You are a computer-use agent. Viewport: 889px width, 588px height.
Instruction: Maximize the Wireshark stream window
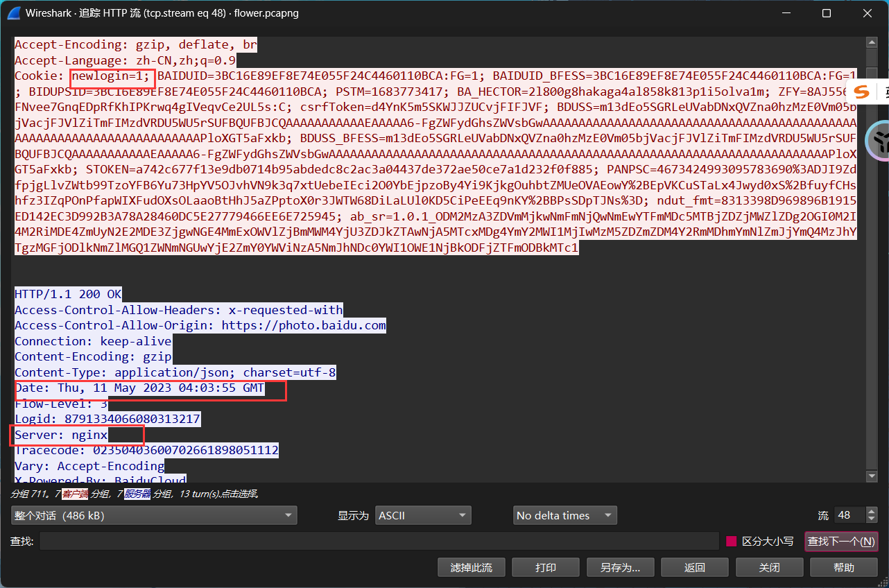(x=827, y=13)
